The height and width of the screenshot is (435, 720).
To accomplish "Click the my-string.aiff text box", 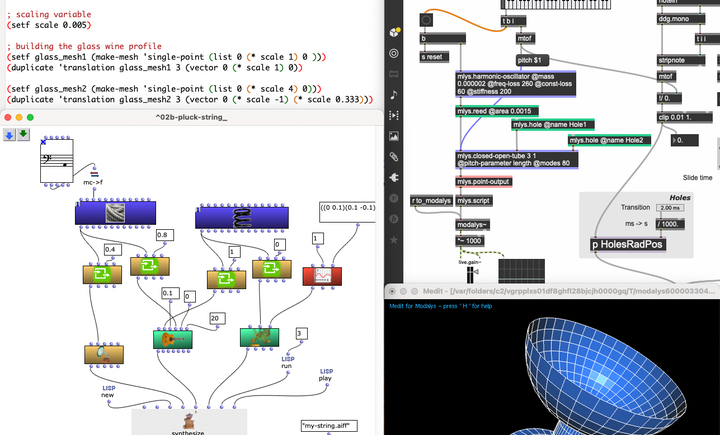I will coord(328,426).
